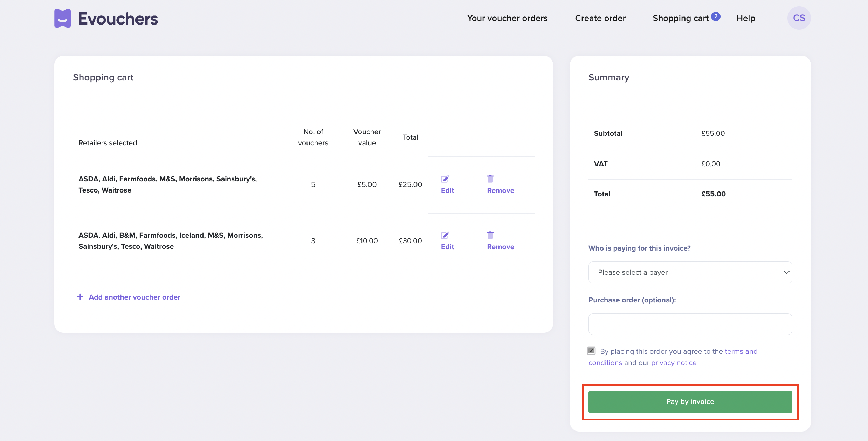The image size is (868, 441).
Task: Click the 'No. of vouchers' column header
Action: (x=313, y=137)
